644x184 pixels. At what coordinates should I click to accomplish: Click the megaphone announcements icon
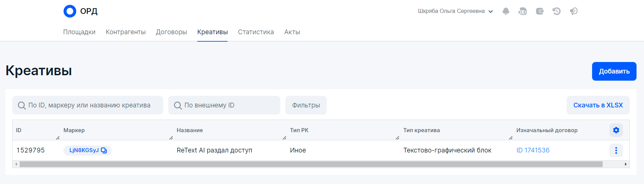(x=573, y=11)
